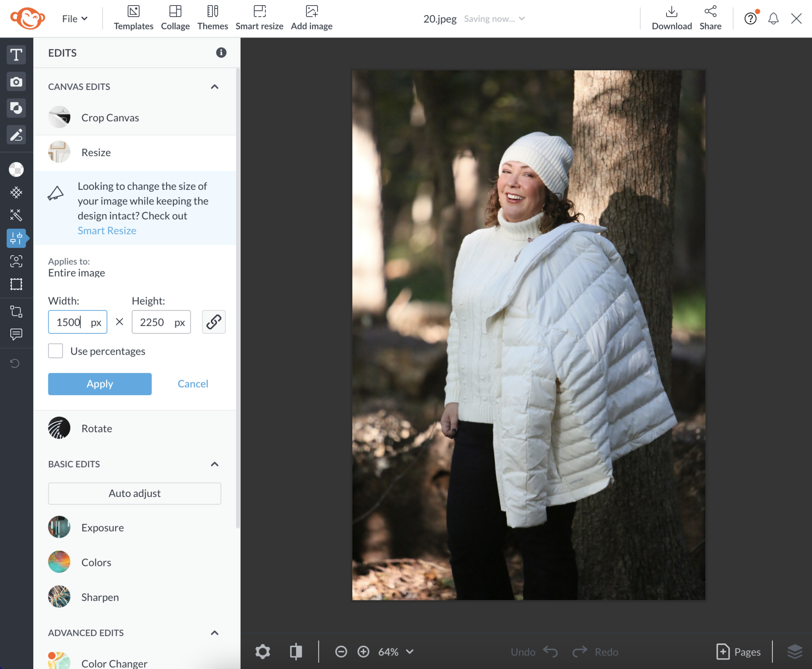Open the Smart Resize link

click(x=107, y=230)
